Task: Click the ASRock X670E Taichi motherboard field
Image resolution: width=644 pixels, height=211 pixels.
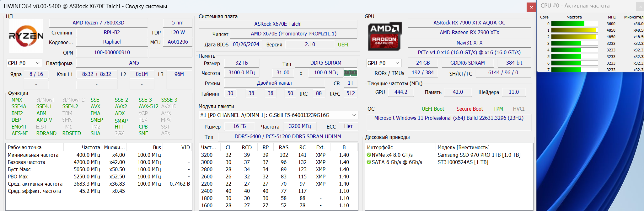Action: coord(278,24)
